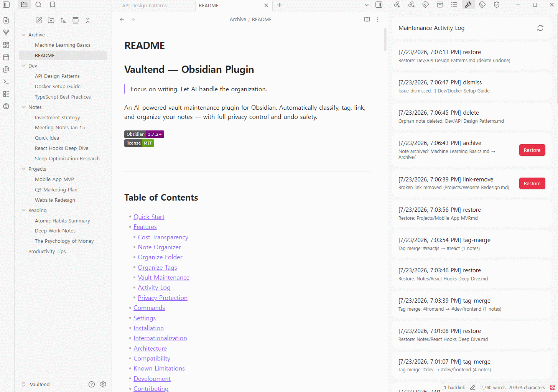Open a new tab
The image size is (558, 392).
click(280, 5)
